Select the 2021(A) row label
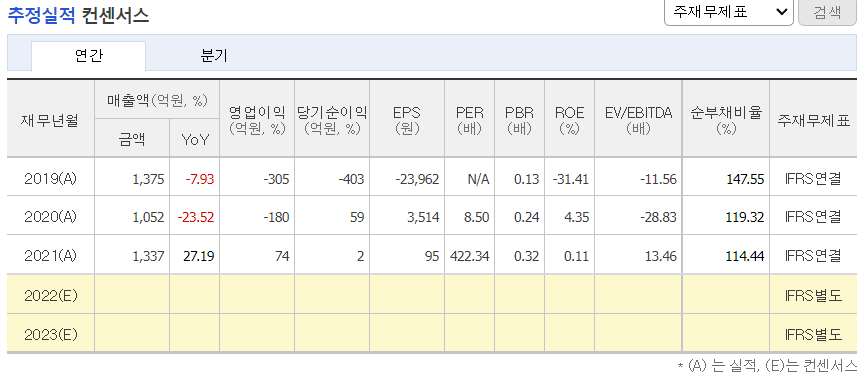Viewport: 859px width, 380px height. pos(50,255)
